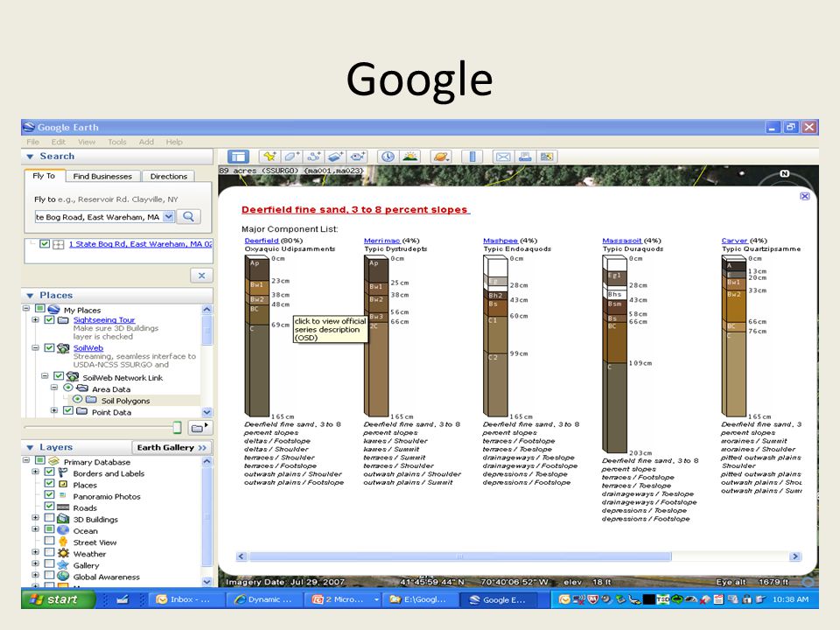
Task: Switch to the Directions tab
Action: coord(169,176)
